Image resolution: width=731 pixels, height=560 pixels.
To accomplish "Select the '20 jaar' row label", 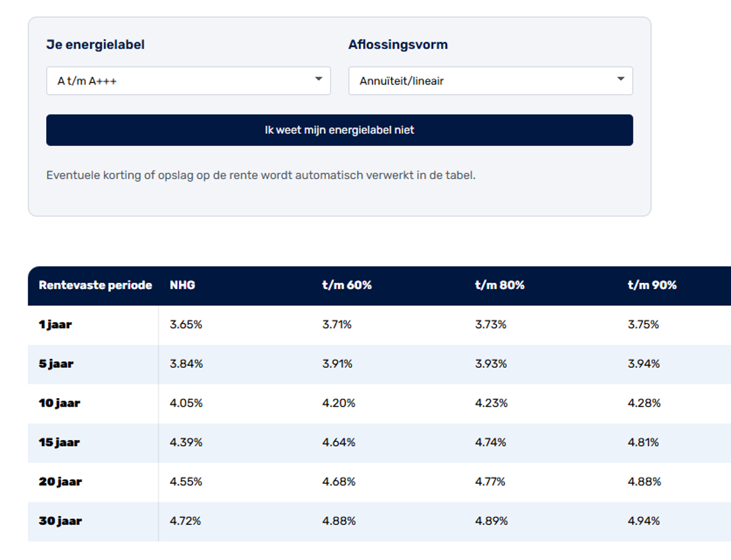I will [60, 482].
